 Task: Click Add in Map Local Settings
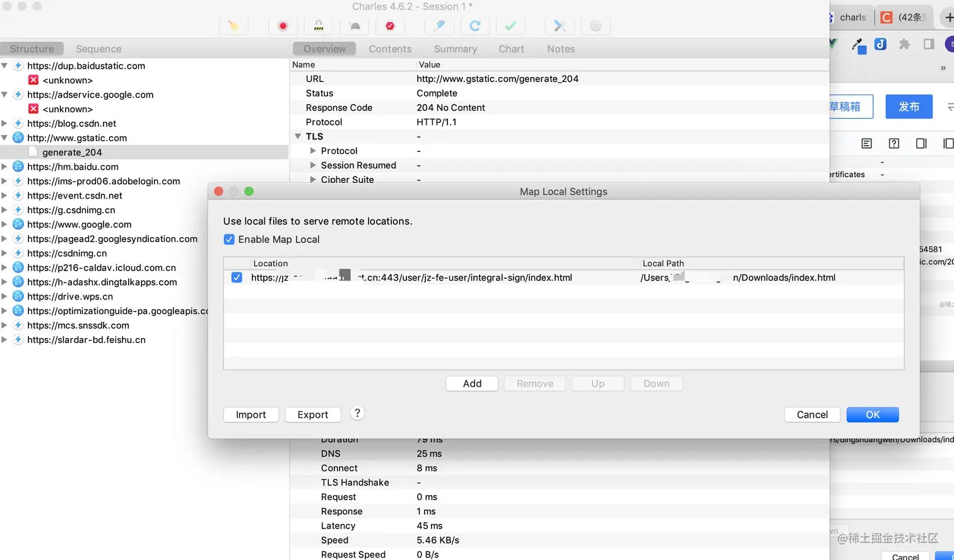472,383
